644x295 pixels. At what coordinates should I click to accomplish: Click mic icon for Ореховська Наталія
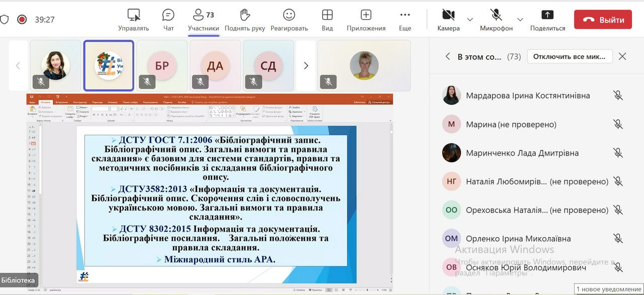[x=618, y=210]
